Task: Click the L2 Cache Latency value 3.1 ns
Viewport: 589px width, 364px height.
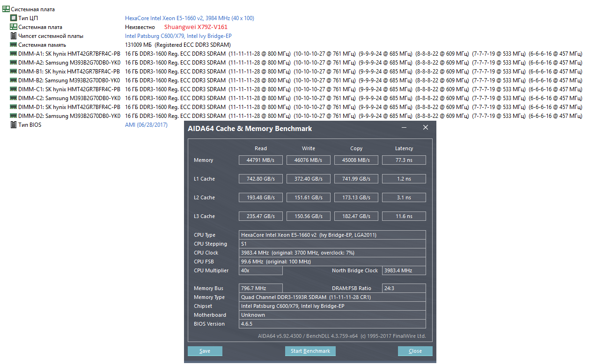Action: (x=404, y=197)
